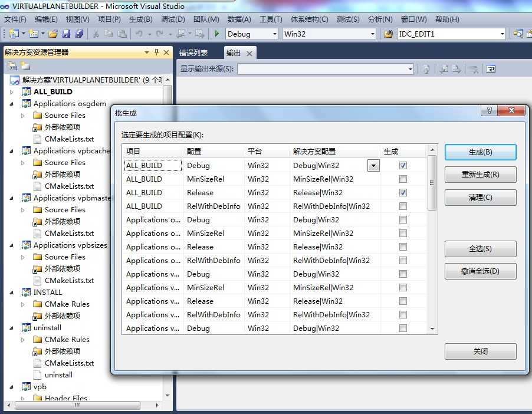The width and height of the screenshot is (532, 414).
Task: Check build for Applications v... MinSizeRel row
Action: pos(403,288)
